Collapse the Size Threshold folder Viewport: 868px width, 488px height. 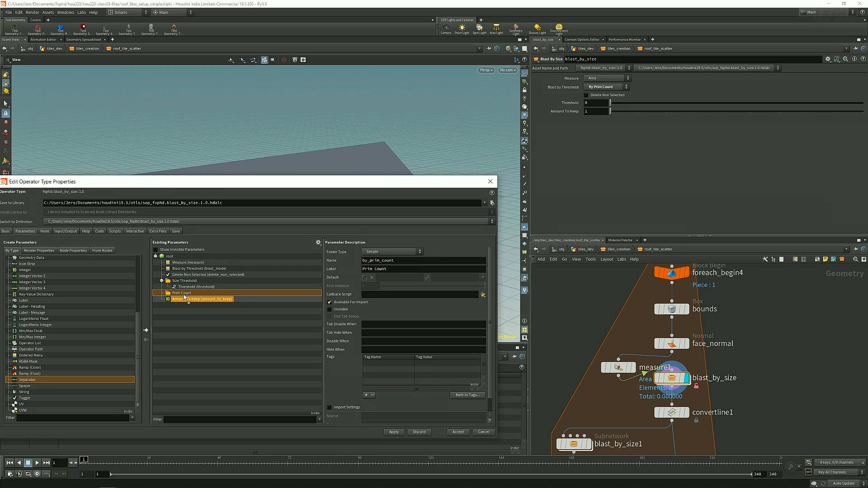coord(162,281)
